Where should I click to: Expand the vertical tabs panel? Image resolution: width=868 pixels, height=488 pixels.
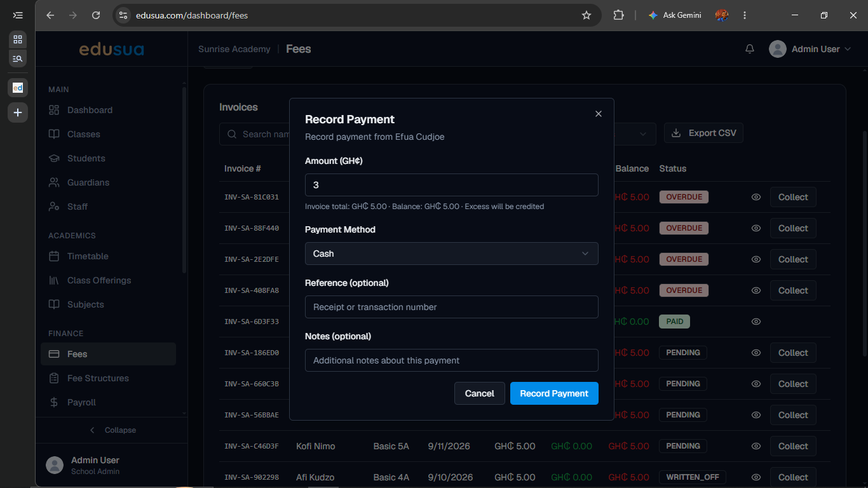18,15
